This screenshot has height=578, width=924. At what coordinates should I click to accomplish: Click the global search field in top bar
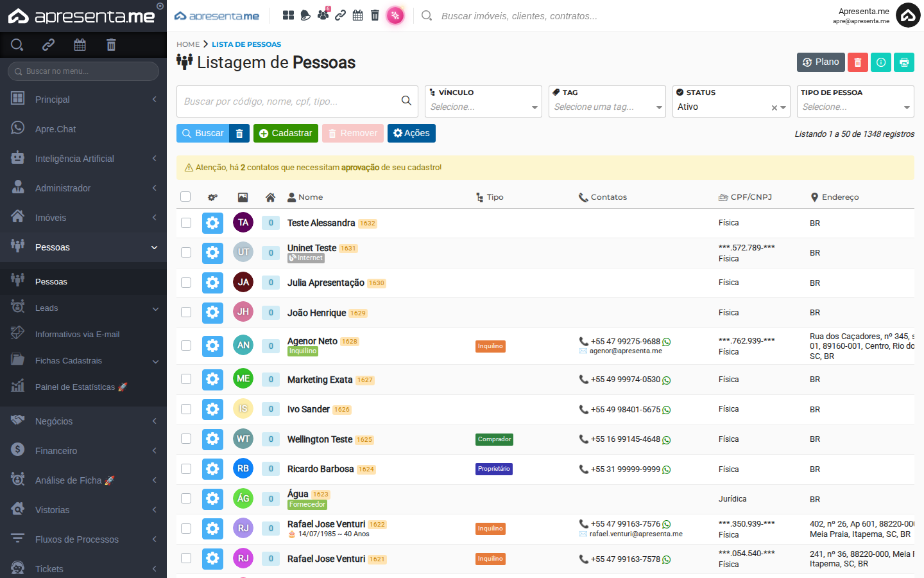point(519,15)
